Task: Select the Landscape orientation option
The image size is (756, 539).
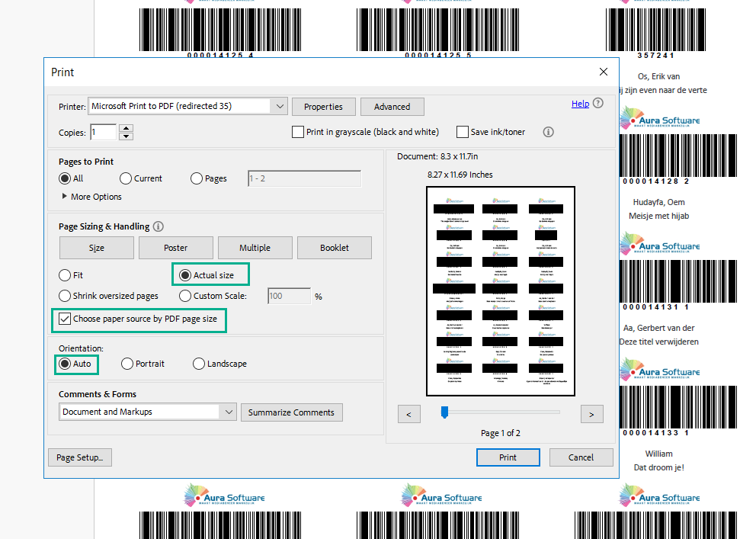Action: 199,364
